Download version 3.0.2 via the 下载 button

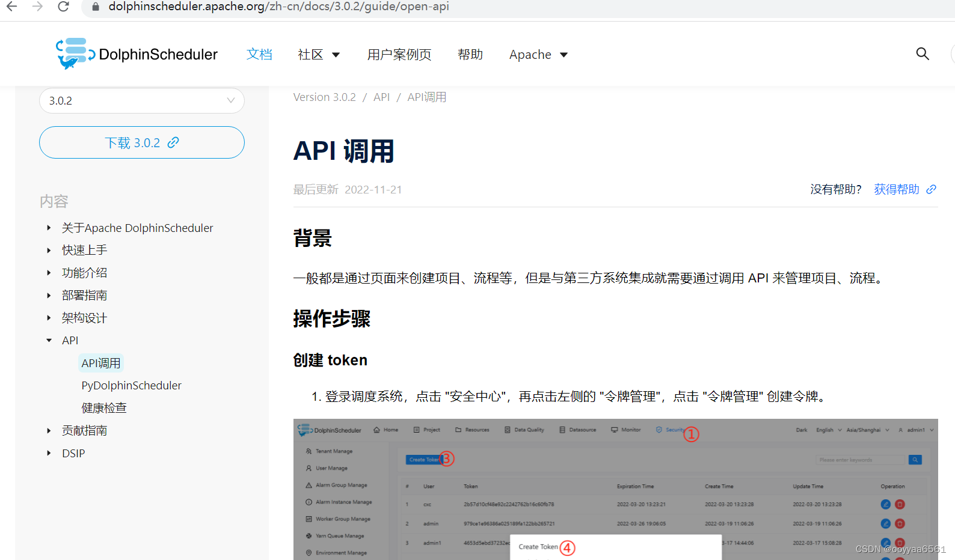pyautogui.click(x=142, y=142)
